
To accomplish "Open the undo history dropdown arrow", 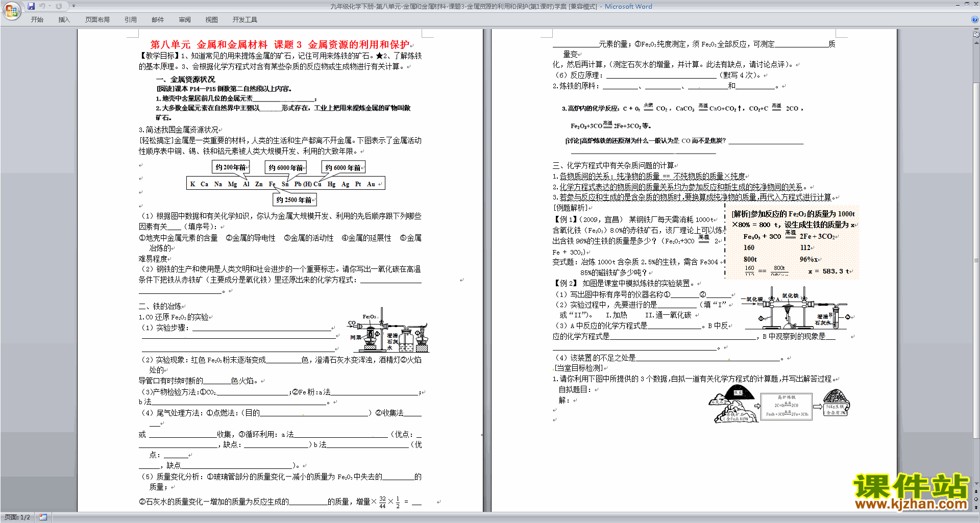I will 50,6.
